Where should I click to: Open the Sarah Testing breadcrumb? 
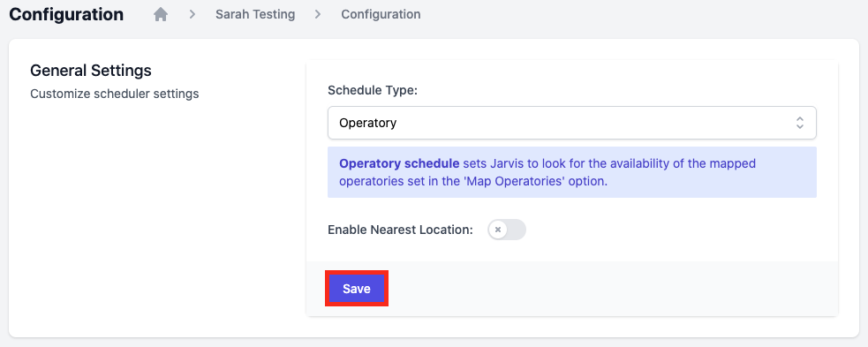[255, 14]
